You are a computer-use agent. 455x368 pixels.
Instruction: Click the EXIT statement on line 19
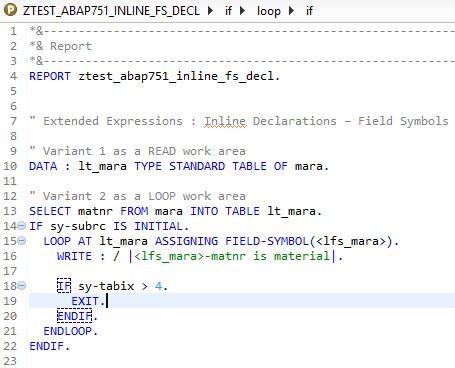coord(88,301)
